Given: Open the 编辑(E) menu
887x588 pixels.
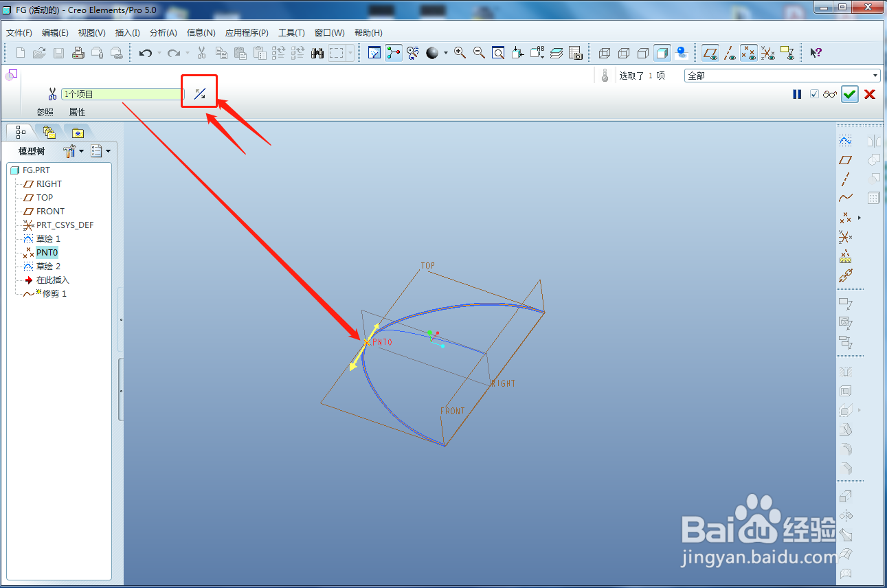Looking at the screenshot, I should click(55, 33).
